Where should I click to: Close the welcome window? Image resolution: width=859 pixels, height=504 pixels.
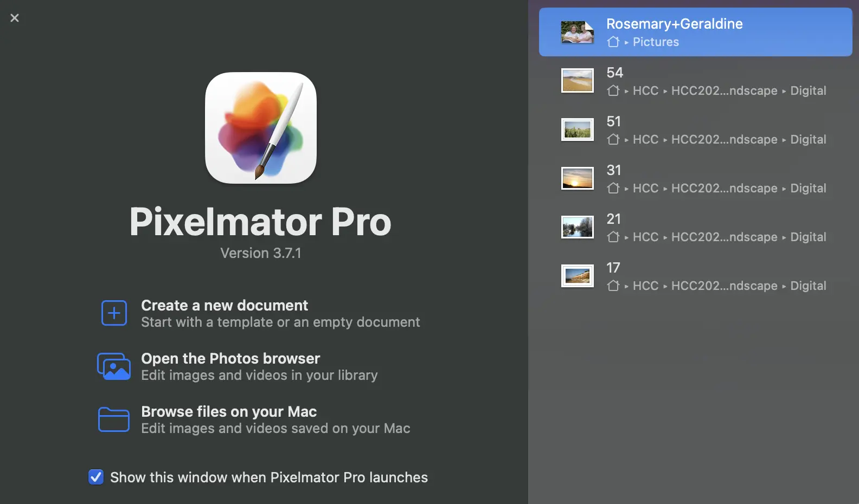15,18
